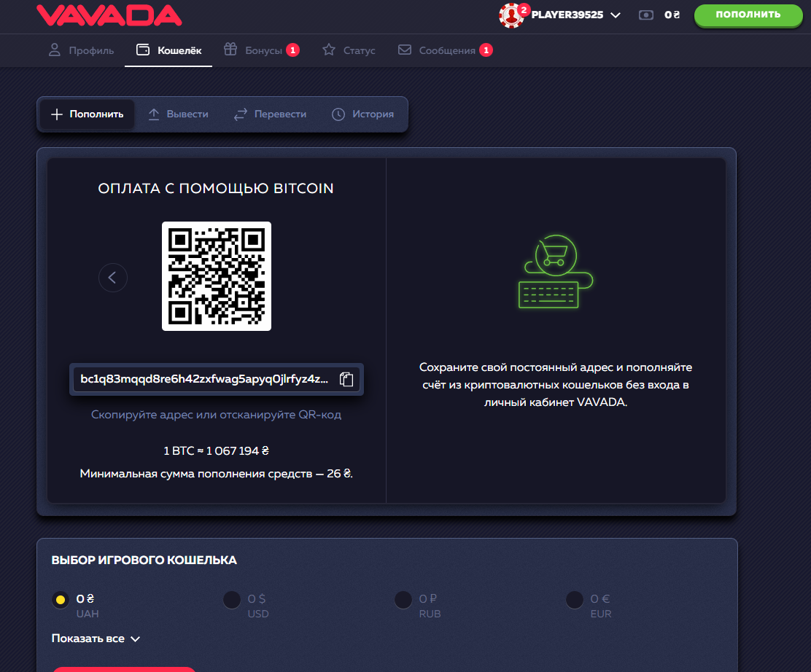This screenshot has height=672, width=811.
Task: Click the "0 ₴" header balance
Action: [x=672, y=15]
